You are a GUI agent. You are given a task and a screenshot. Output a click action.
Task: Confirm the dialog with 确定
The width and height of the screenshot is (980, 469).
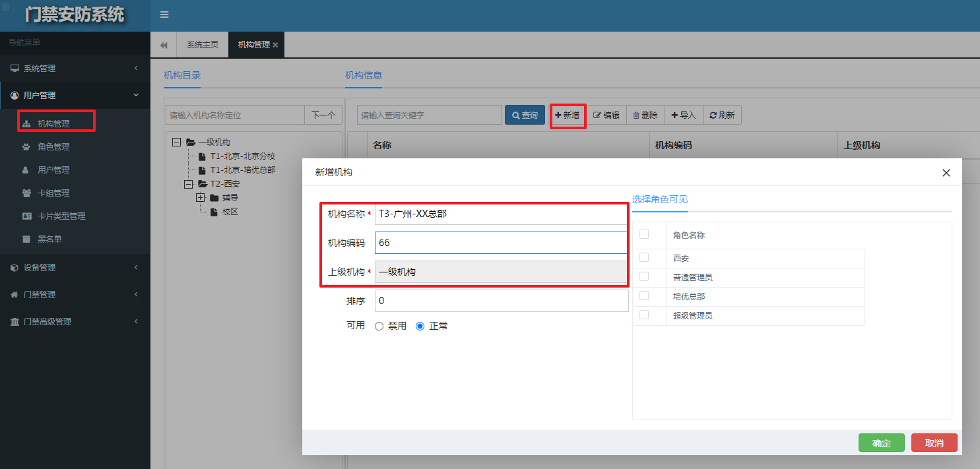(881, 443)
